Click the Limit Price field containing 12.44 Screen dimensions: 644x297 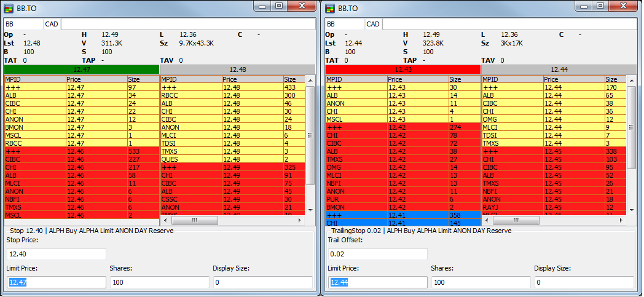[378, 282]
